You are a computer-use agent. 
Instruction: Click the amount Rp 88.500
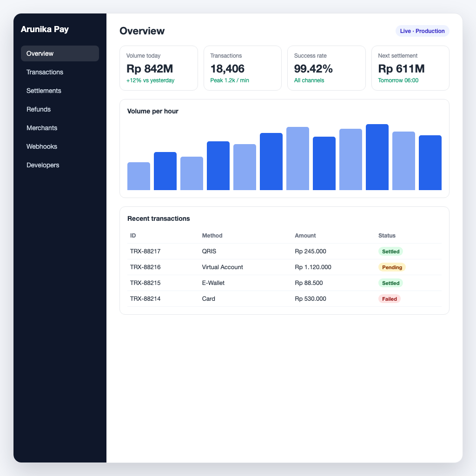(309, 283)
